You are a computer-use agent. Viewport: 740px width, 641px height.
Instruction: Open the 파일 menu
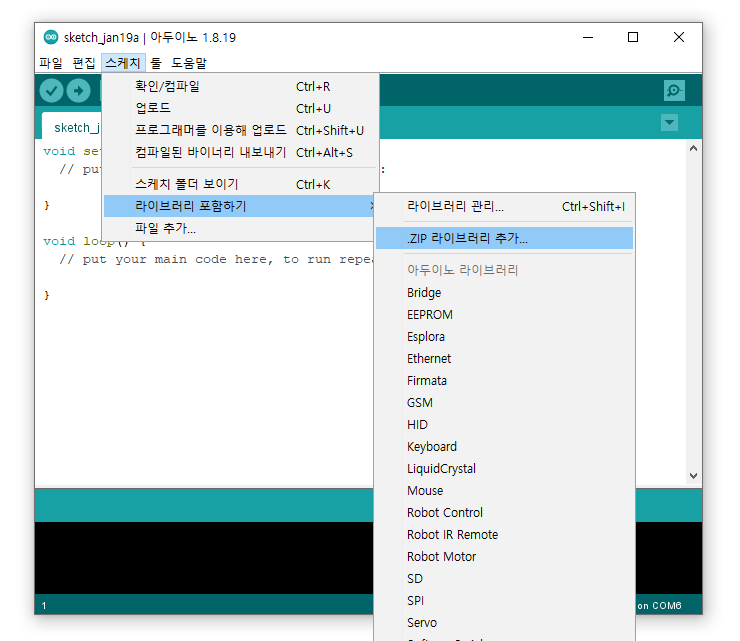pyautogui.click(x=51, y=63)
